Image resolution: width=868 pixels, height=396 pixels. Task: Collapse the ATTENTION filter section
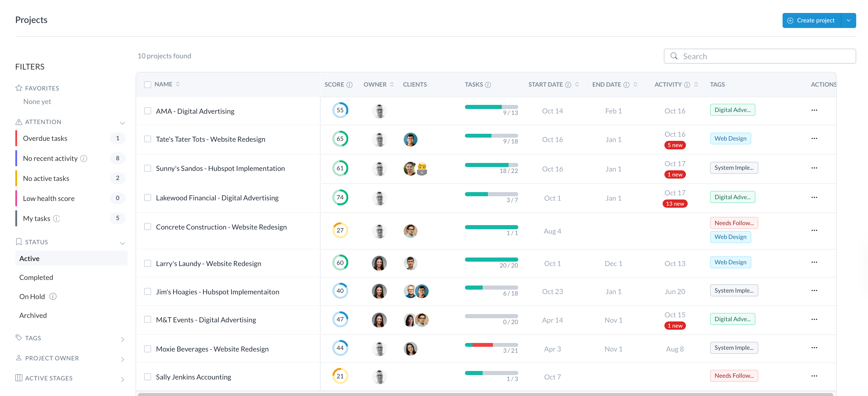pos(122,123)
